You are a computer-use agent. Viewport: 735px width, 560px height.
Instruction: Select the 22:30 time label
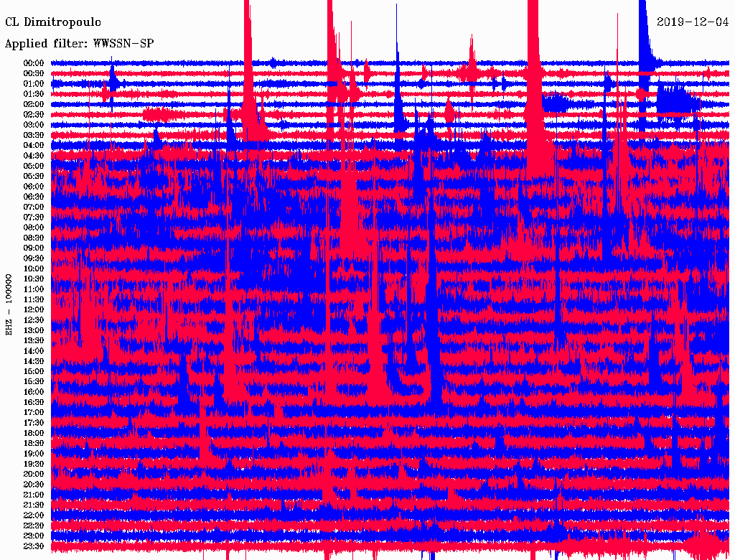tap(33, 526)
